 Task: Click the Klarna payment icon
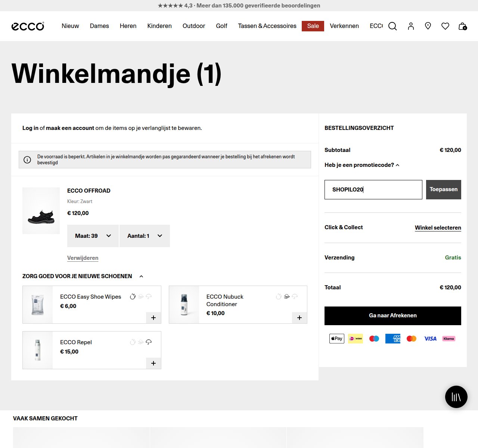[449, 339]
